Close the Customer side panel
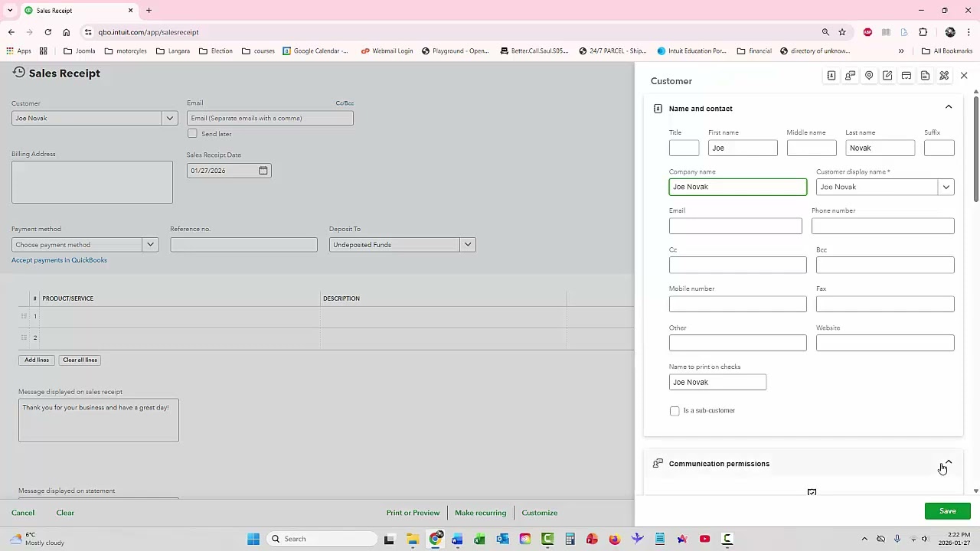Screen dimensions: 980x551 pyautogui.click(x=964, y=76)
